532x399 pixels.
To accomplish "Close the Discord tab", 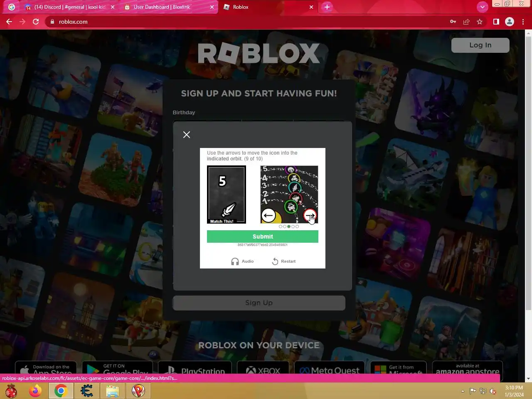I will coord(112,7).
